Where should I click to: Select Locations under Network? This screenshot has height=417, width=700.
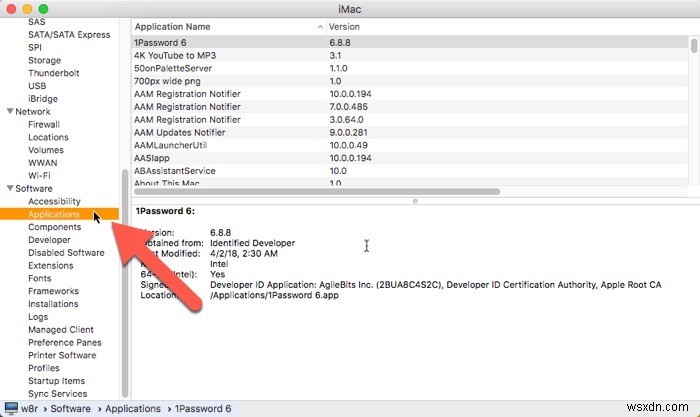pyautogui.click(x=48, y=137)
